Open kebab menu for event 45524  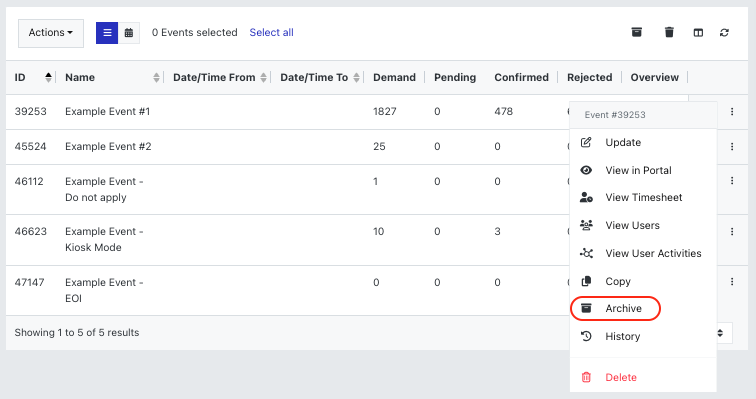coord(732,146)
